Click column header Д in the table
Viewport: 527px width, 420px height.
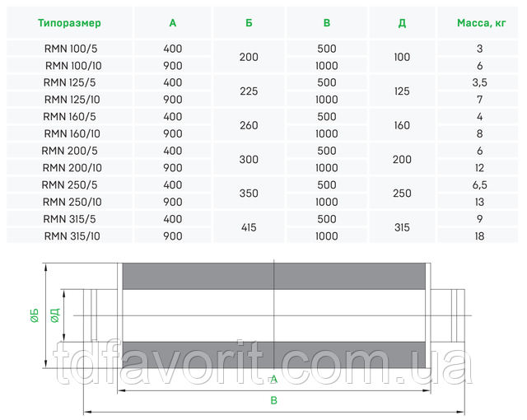[x=402, y=23]
